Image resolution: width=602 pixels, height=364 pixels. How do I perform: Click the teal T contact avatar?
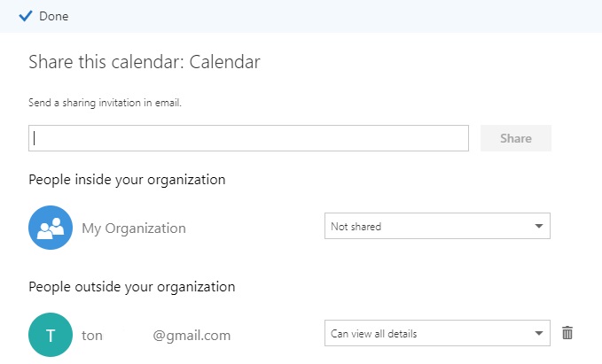click(51, 335)
